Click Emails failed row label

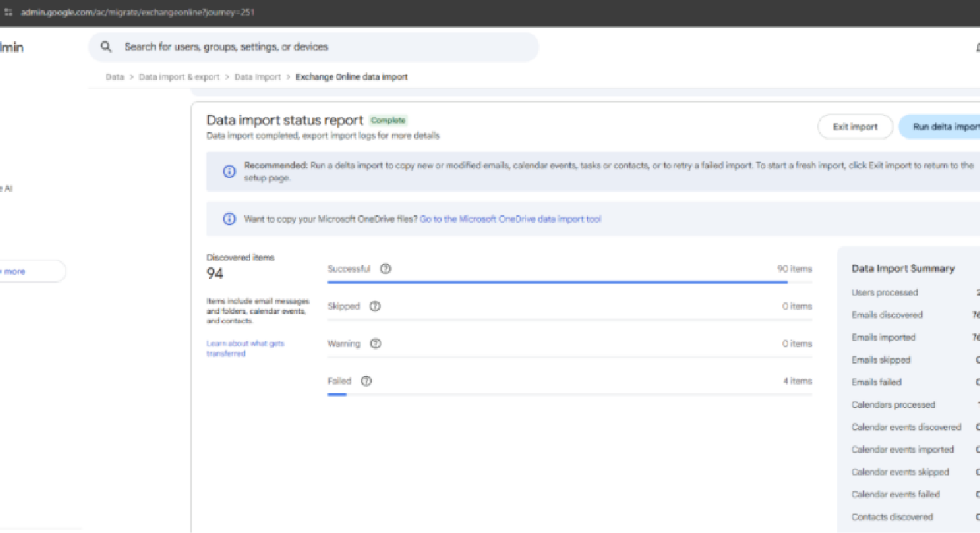pos(877,382)
